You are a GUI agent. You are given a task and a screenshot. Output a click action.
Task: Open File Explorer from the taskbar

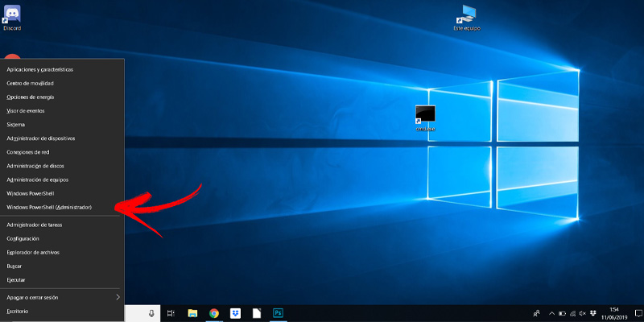pyautogui.click(x=192, y=313)
